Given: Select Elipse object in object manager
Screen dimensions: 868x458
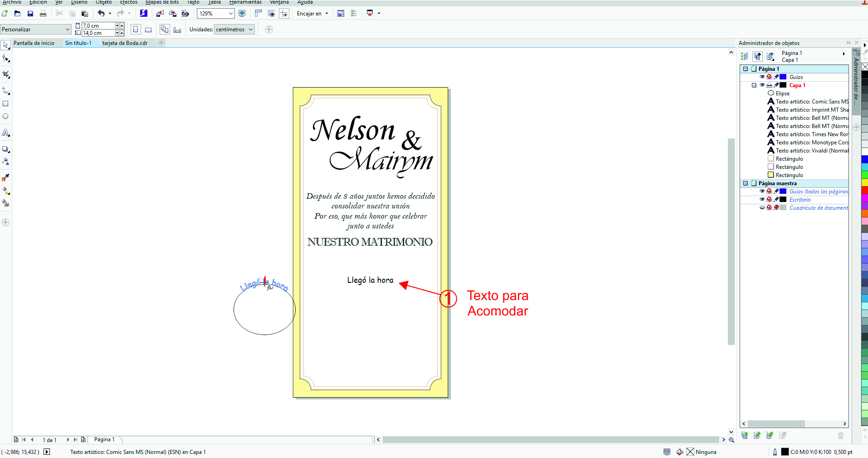Looking at the screenshot, I should (x=779, y=94).
